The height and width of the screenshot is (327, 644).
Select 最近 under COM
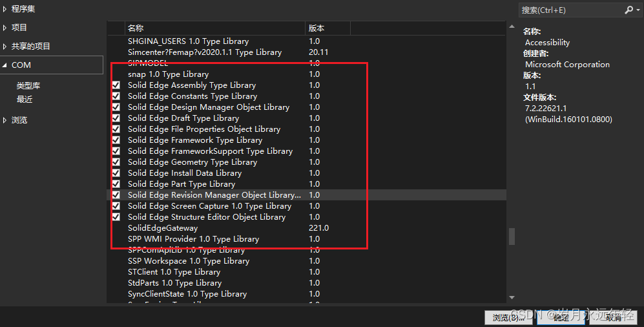[x=25, y=100]
